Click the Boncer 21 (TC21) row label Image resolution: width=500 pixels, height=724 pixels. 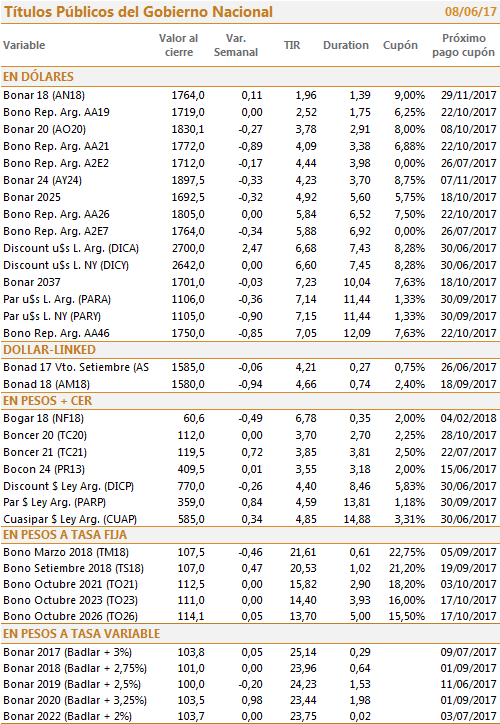[45, 452]
